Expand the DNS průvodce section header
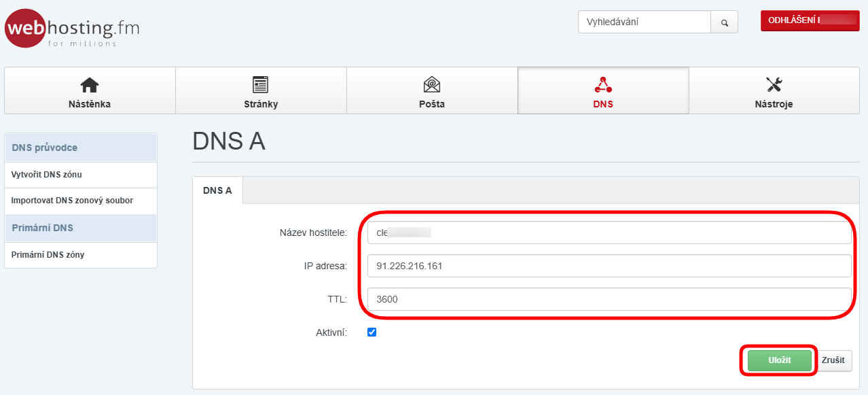The image size is (868, 395). click(81, 148)
